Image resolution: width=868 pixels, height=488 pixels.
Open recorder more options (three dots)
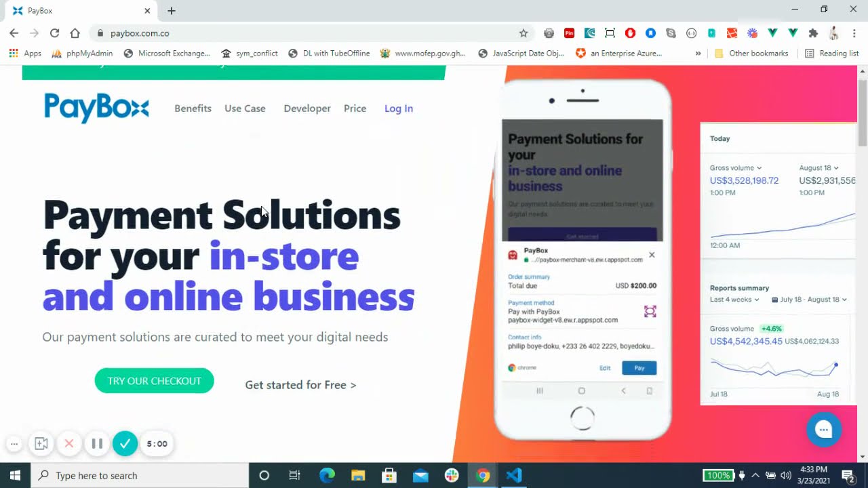point(14,444)
